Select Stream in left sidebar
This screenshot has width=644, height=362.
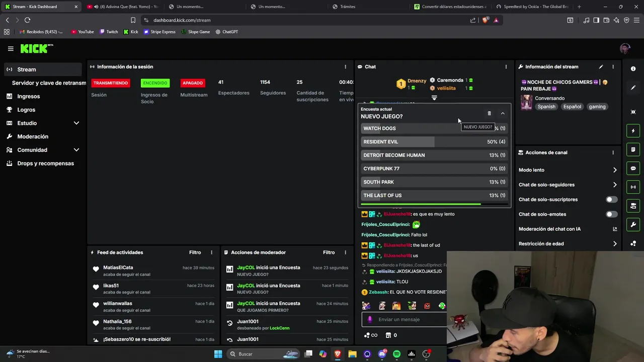click(42, 69)
